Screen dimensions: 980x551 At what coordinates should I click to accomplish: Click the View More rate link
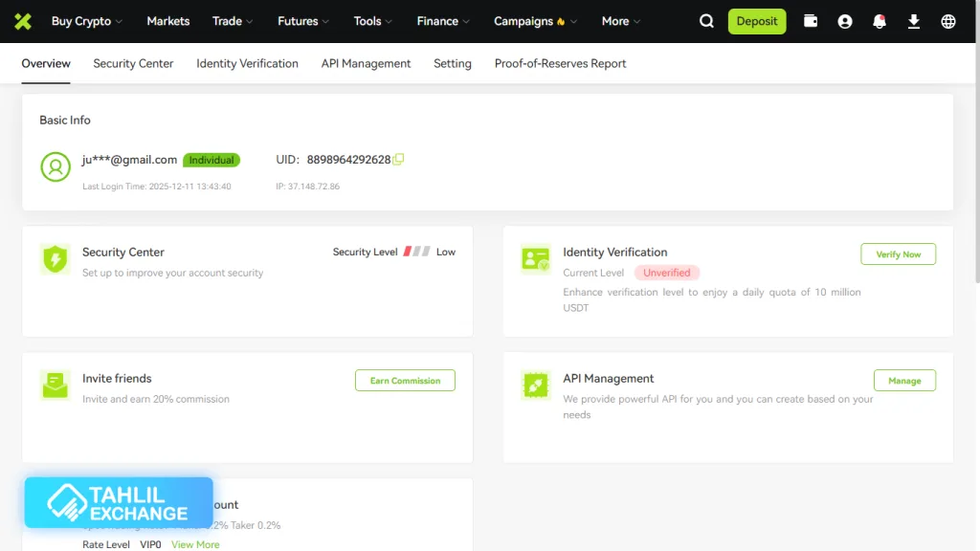195,544
